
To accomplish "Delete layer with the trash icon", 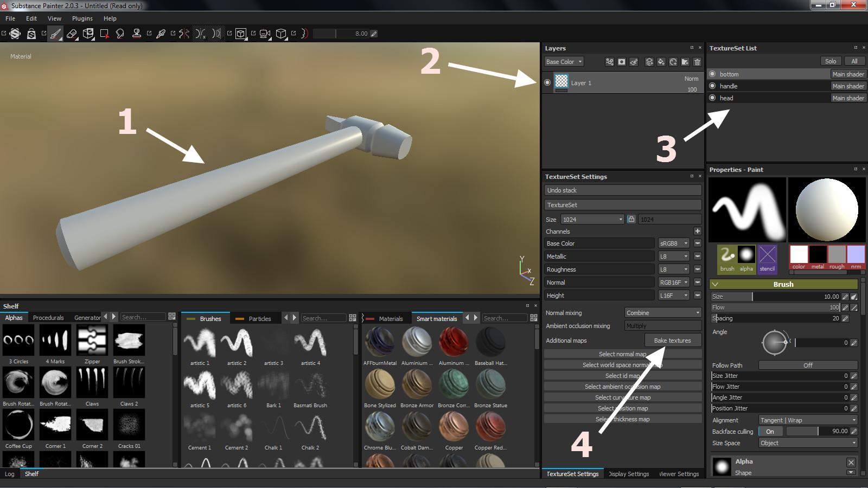I will (697, 62).
